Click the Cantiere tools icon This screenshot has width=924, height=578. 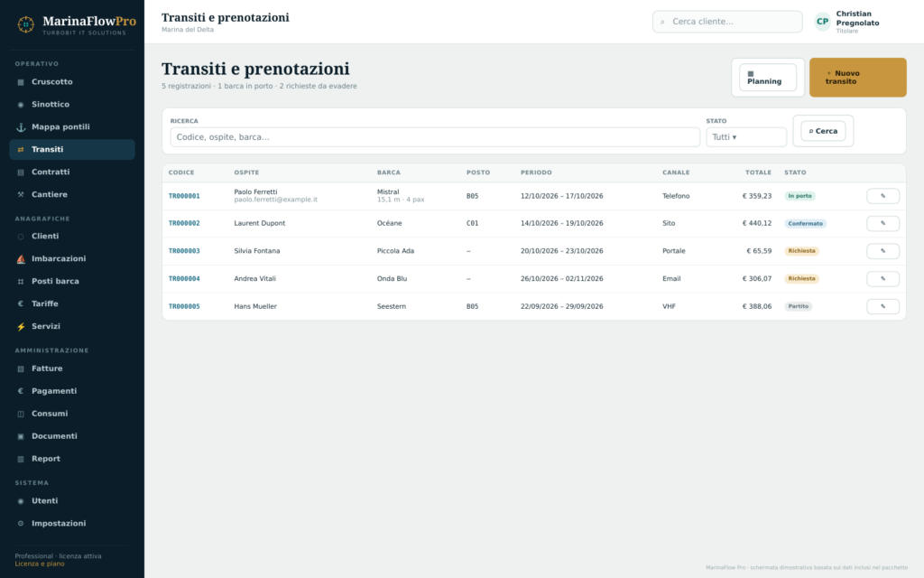tap(21, 195)
